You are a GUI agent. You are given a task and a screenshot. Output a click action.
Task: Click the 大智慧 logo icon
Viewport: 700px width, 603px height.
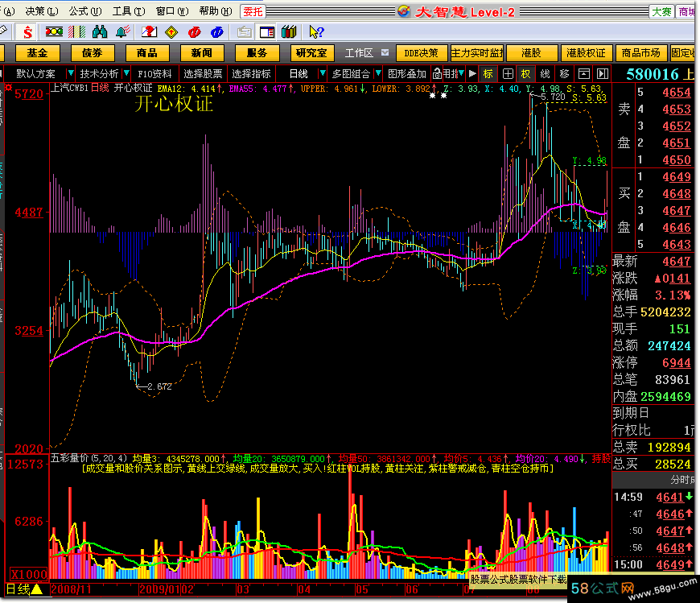[x=404, y=11]
